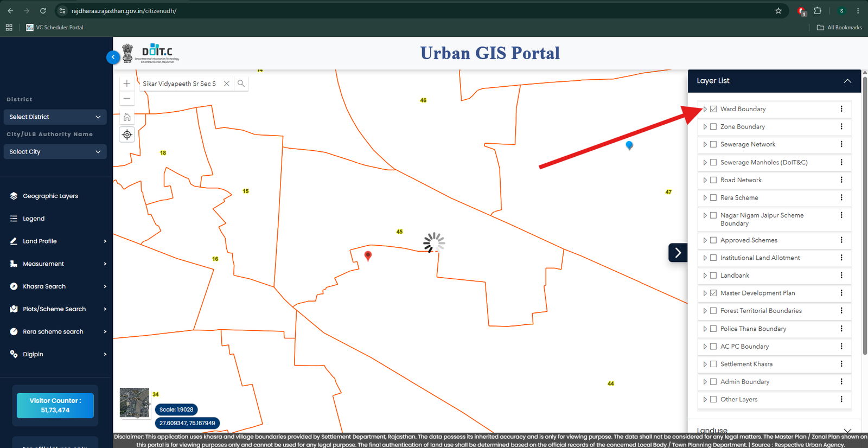Open options menu for Admin Boundary layer

click(x=841, y=382)
